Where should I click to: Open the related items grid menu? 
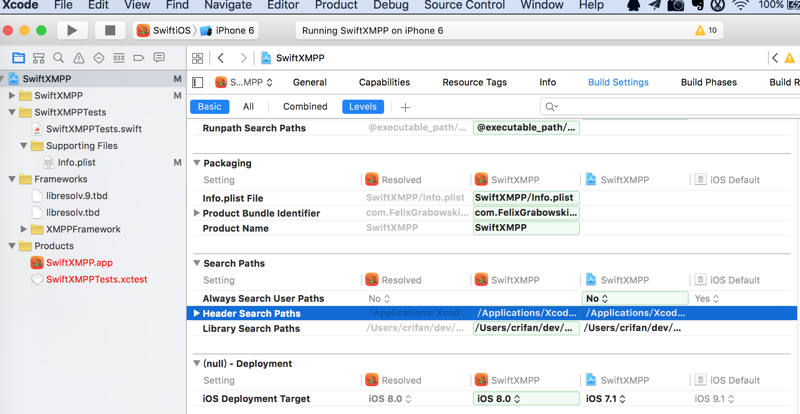(197, 58)
